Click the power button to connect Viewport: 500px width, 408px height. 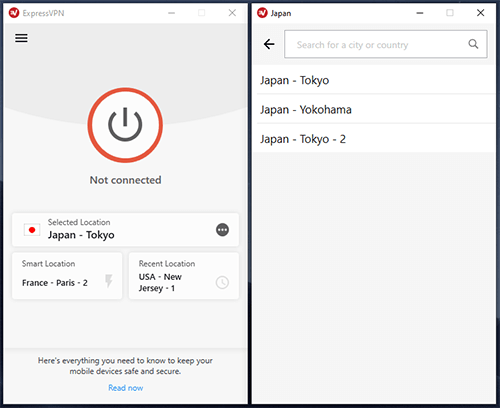pyautogui.click(x=125, y=125)
